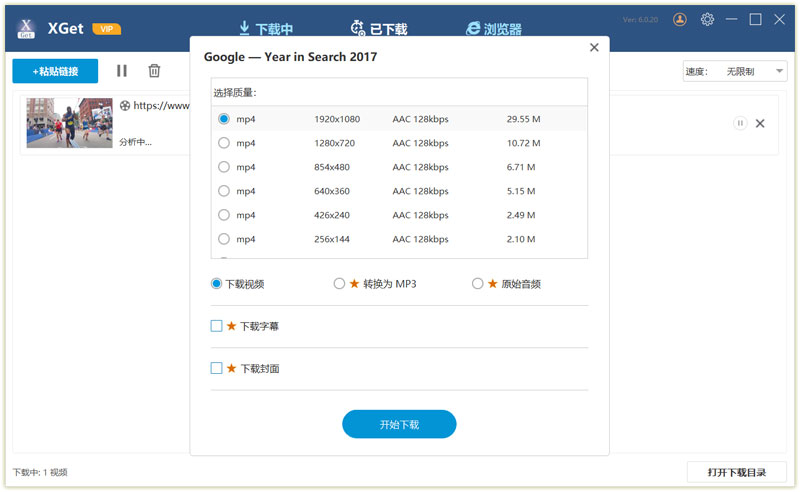The image size is (800, 492).
Task: Click the trash delete icon in toolbar
Action: 154,71
